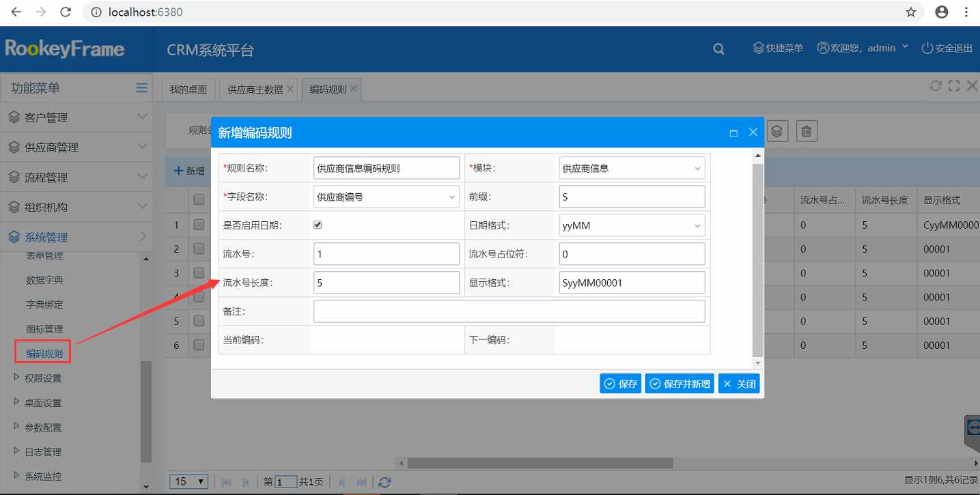Click the trash delete icon in toolbar

pos(807,130)
